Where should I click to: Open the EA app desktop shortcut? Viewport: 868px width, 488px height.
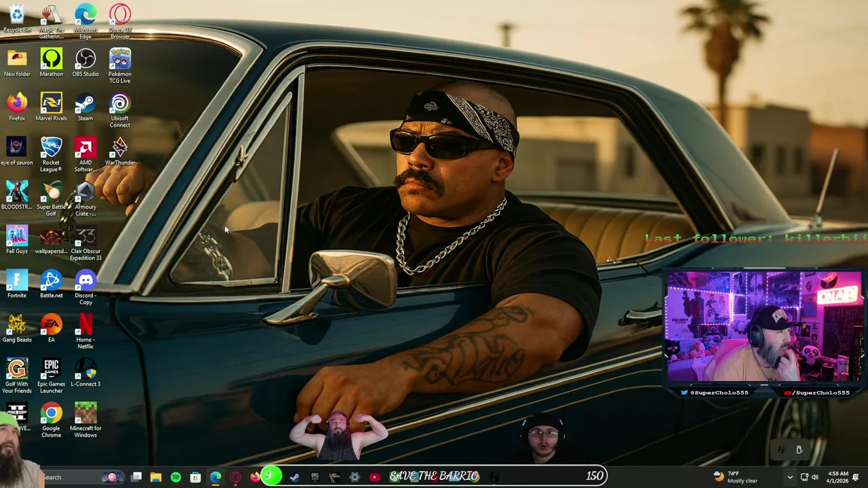(x=51, y=327)
